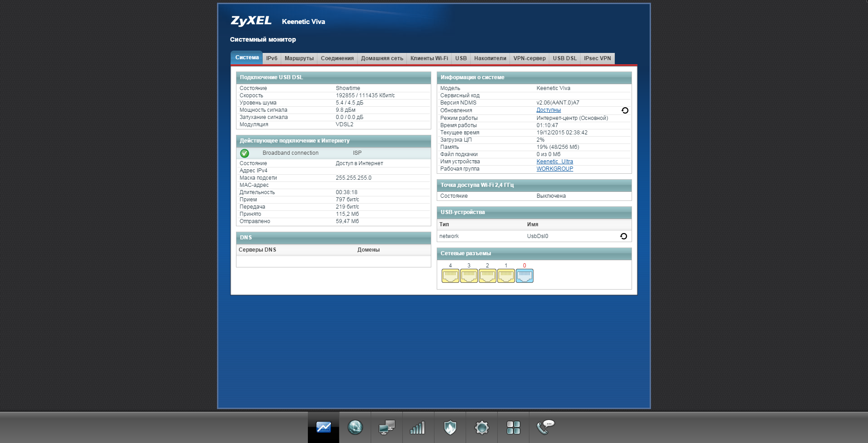
Task: Switch to the IPv6 tab
Action: pyautogui.click(x=272, y=58)
